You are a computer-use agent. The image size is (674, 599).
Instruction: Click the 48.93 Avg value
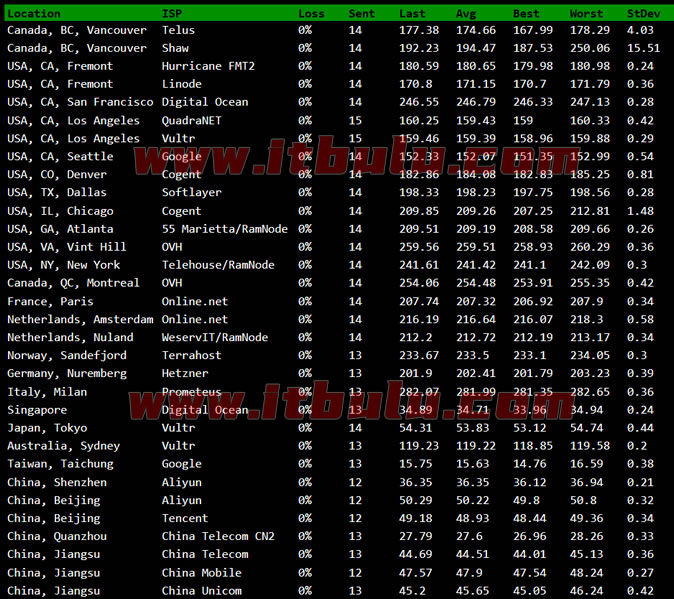[472, 519]
